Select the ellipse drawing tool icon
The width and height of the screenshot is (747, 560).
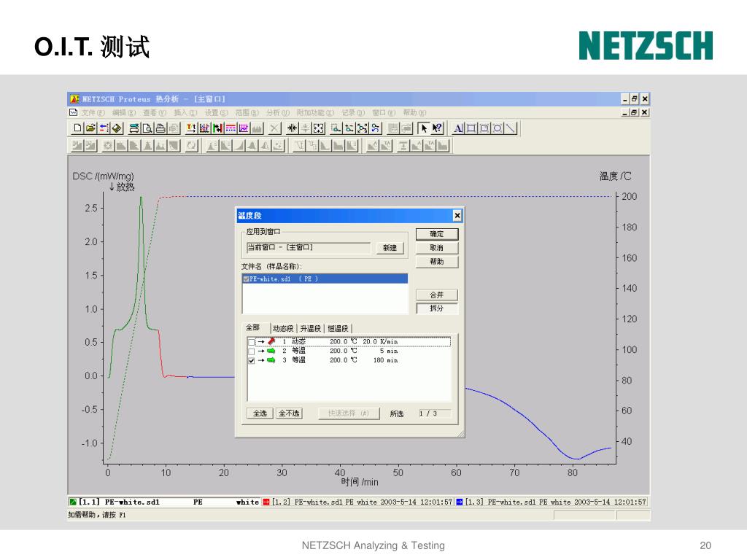(498, 128)
